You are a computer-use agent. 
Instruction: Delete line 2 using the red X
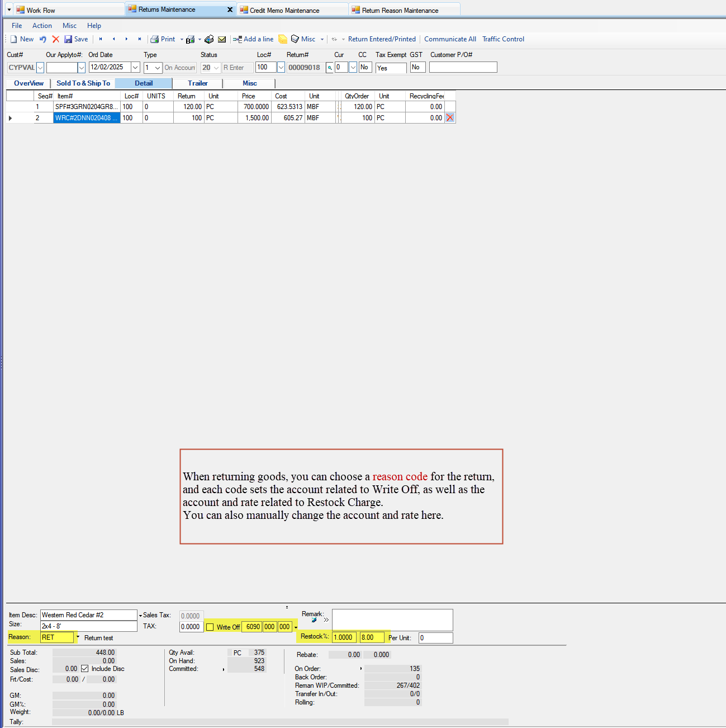pos(450,117)
